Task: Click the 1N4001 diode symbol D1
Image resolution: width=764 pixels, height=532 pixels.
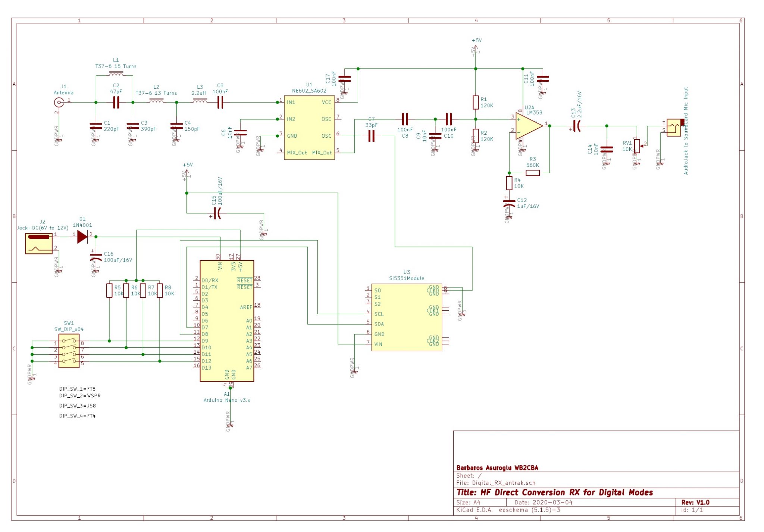Action: [x=82, y=236]
